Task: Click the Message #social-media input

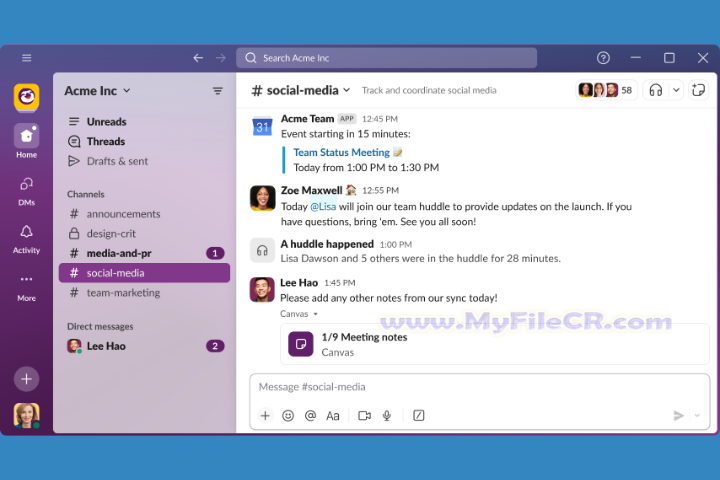Action: pyautogui.click(x=479, y=387)
